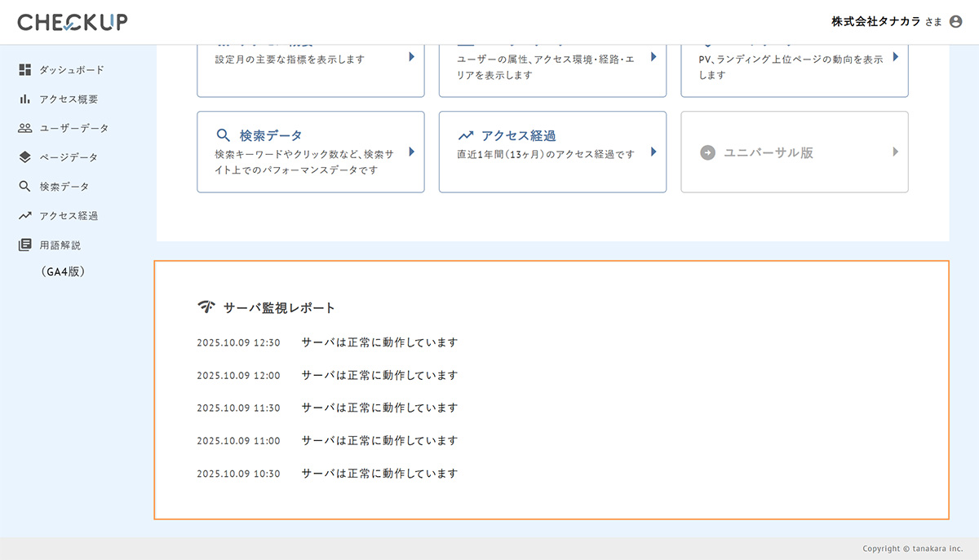Click the trend line icon for sidebar アクセス経過
The width and height of the screenshot is (979, 560).
tap(24, 216)
